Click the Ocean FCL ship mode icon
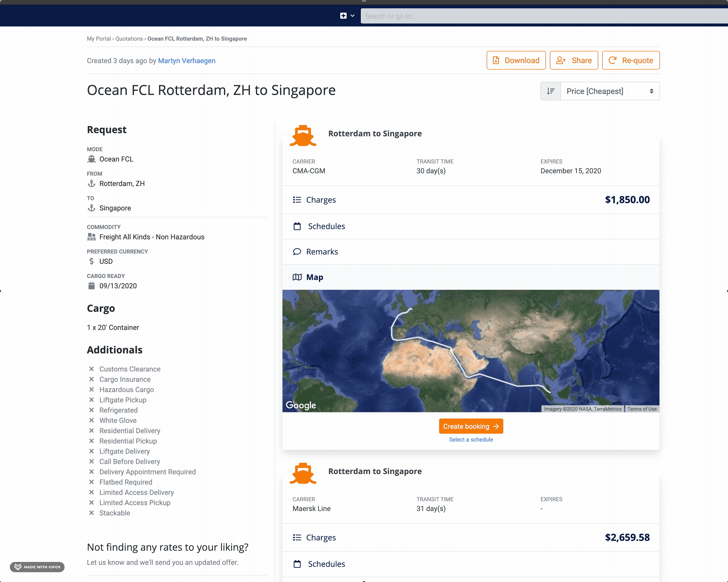Screen dimensions: 728x582 (x=92, y=159)
